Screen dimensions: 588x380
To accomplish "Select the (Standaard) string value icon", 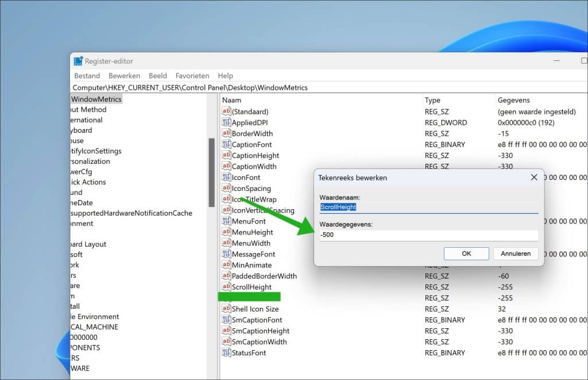I will (x=226, y=111).
